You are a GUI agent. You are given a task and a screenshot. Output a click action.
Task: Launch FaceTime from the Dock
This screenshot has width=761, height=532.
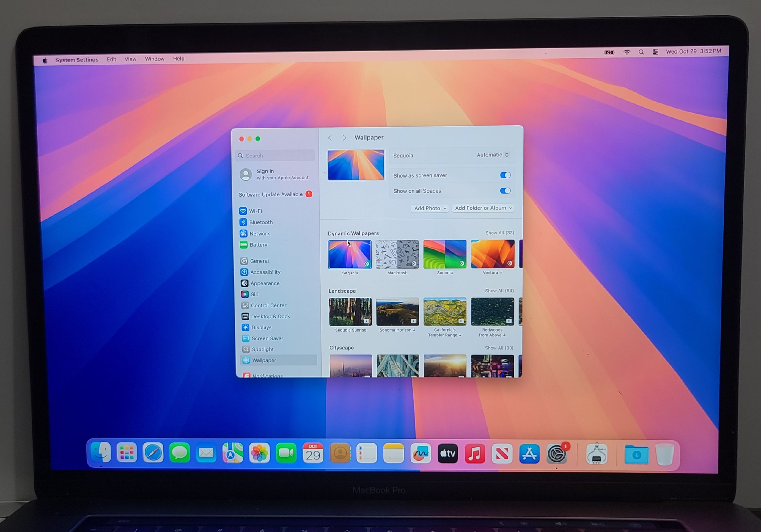[x=286, y=453]
